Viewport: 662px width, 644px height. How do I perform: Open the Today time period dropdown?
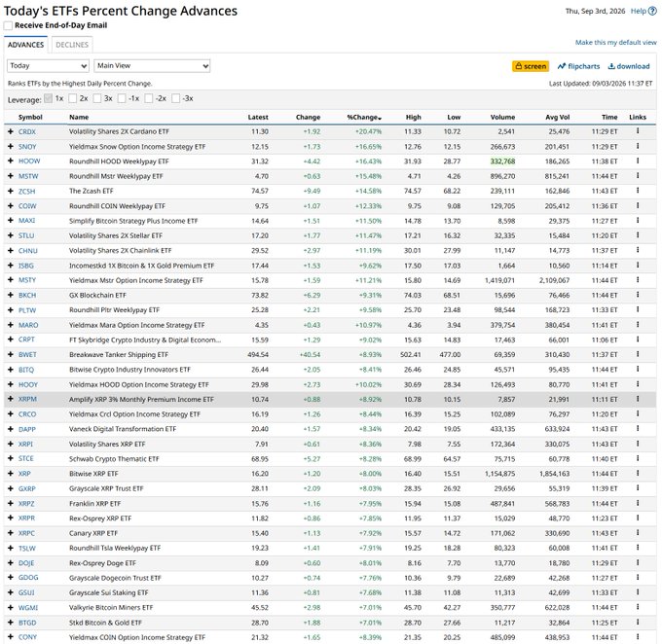(48, 66)
